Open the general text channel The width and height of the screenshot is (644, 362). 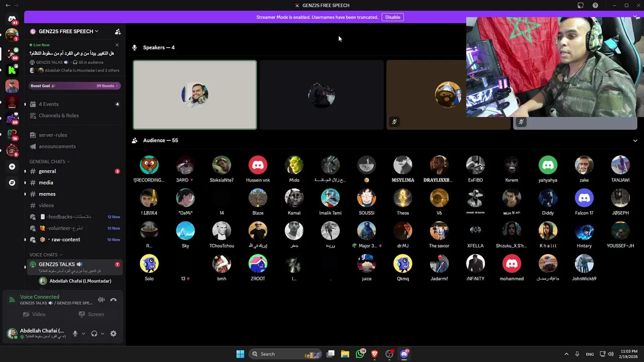pyautogui.click(x=74, y=171)
